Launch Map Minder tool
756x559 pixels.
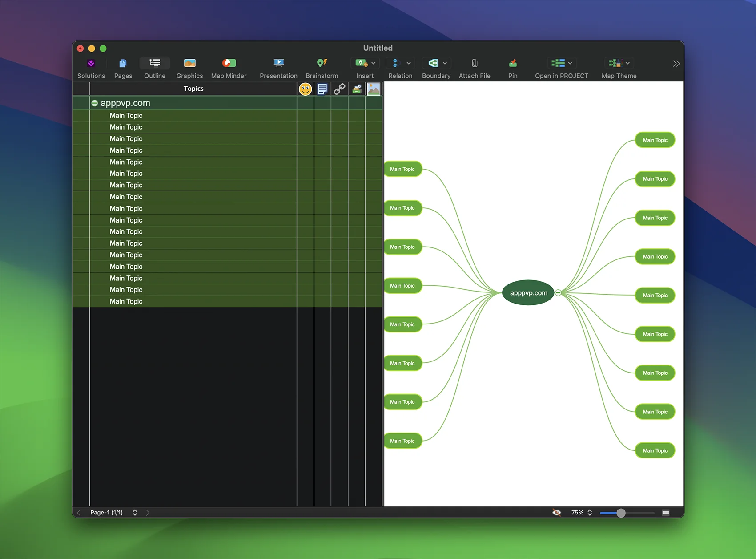[x=229, y=63]
